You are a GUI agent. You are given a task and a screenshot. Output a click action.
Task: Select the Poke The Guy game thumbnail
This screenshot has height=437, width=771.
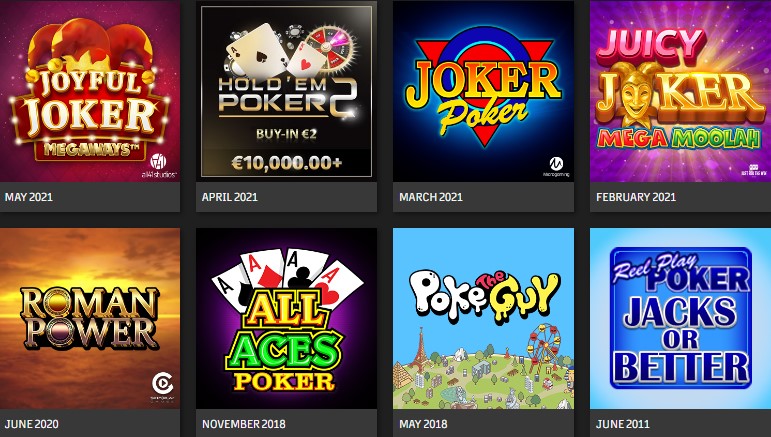483,319
